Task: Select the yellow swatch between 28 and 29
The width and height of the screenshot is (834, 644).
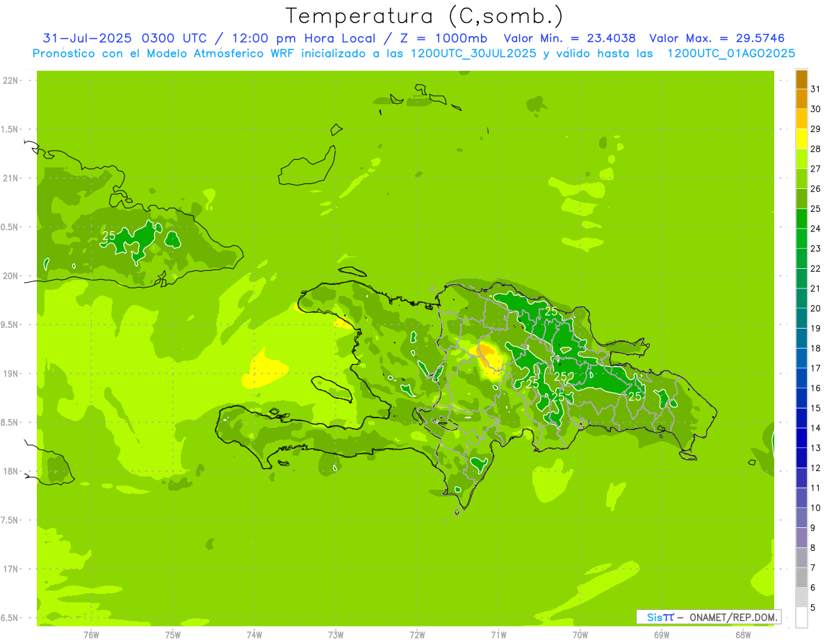Action: coord(801,139)
